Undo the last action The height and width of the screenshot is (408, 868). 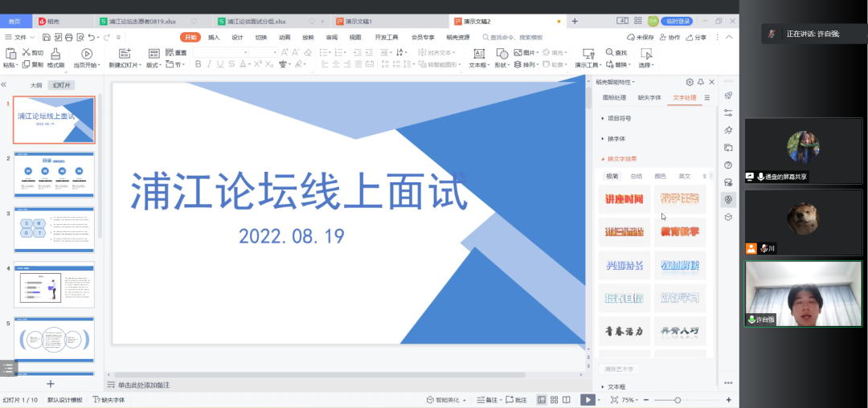click(92, 37)
